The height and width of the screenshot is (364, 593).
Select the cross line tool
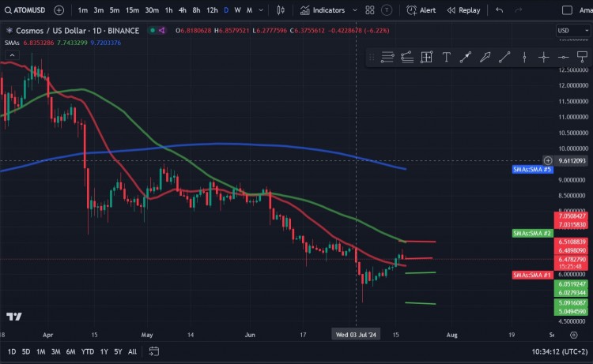click(543, 57)
